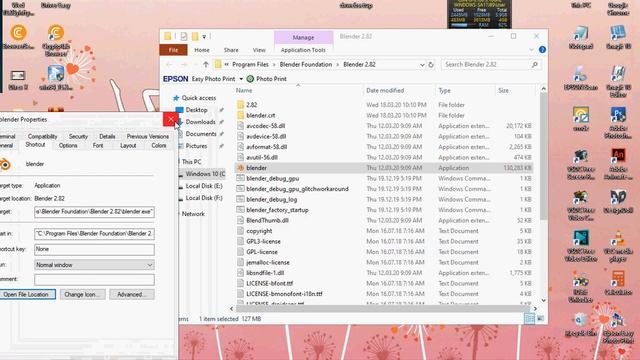
Task: Open Adobe Animate desktop shortcut
Action: (618, 164)
